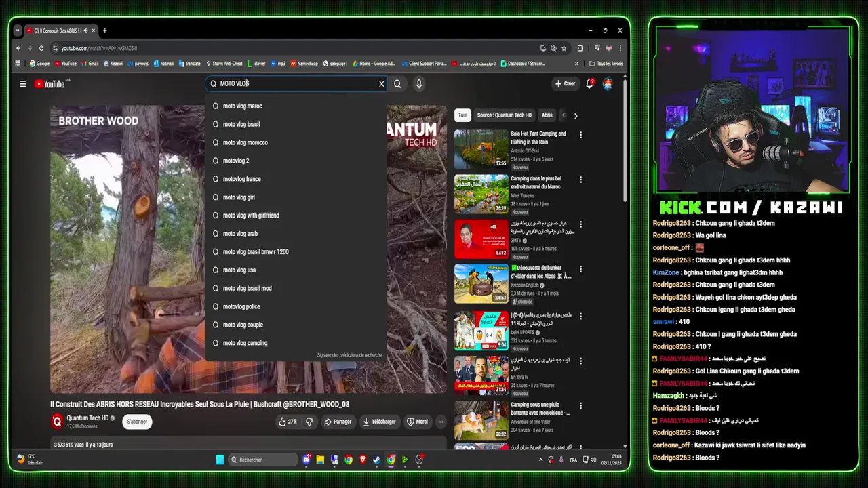Open Chrome three-dot menu

(620, 48)
